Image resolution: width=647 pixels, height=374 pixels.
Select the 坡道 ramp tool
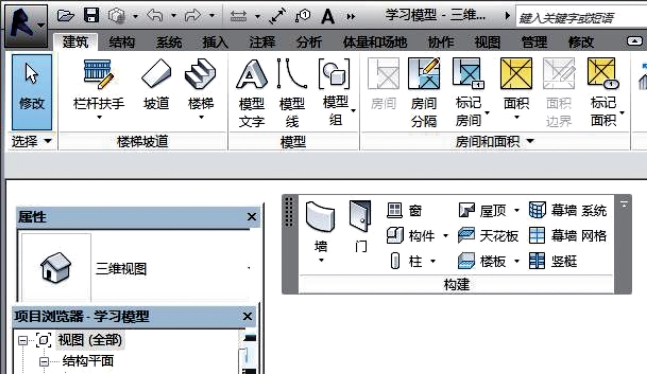pos(156,85)
